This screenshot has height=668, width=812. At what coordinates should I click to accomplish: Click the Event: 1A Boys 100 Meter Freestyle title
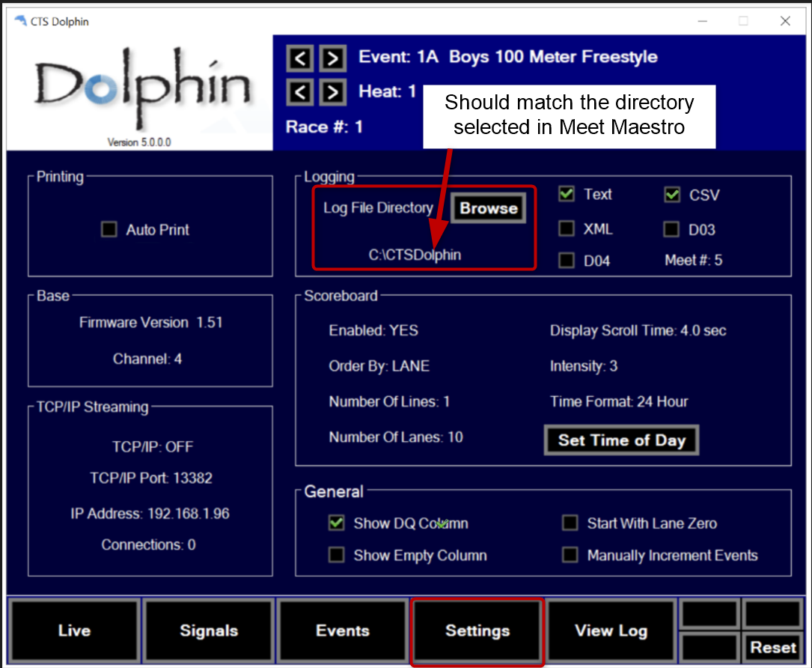(508, 56)
